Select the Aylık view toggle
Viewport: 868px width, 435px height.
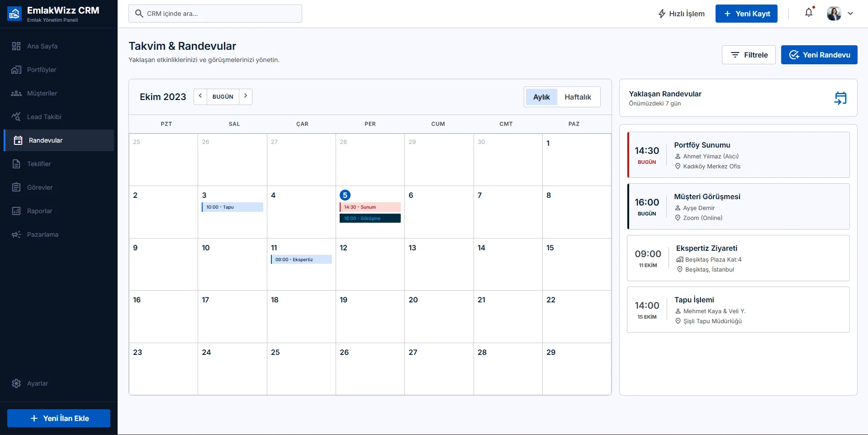tap(541, 97)
